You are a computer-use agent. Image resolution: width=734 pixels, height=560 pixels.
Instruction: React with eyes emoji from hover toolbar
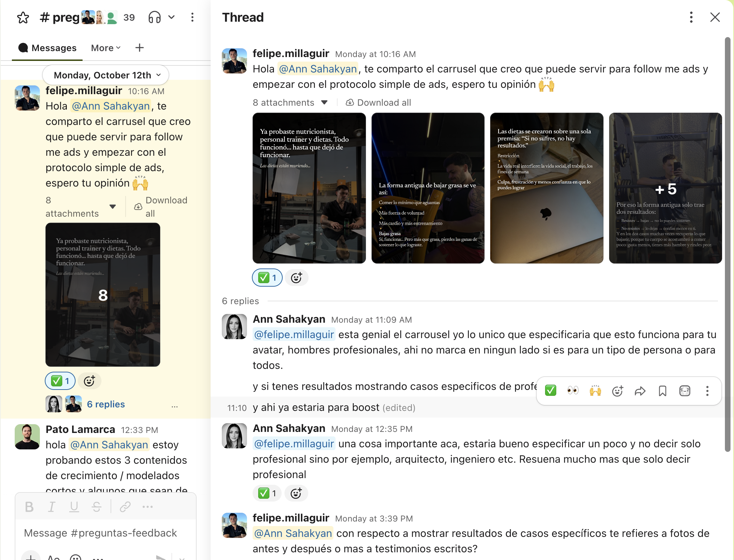(573, 390)
